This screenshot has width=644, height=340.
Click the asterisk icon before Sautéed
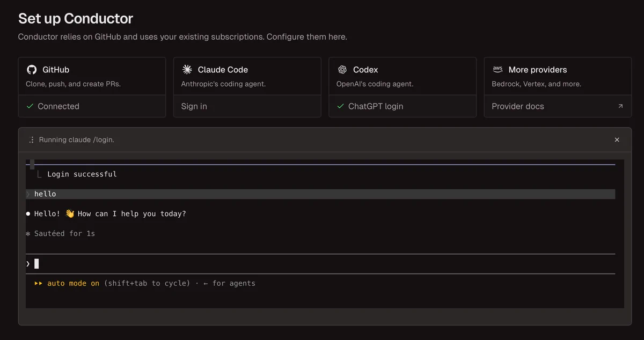pyautogui.click(x=28, y=233)
